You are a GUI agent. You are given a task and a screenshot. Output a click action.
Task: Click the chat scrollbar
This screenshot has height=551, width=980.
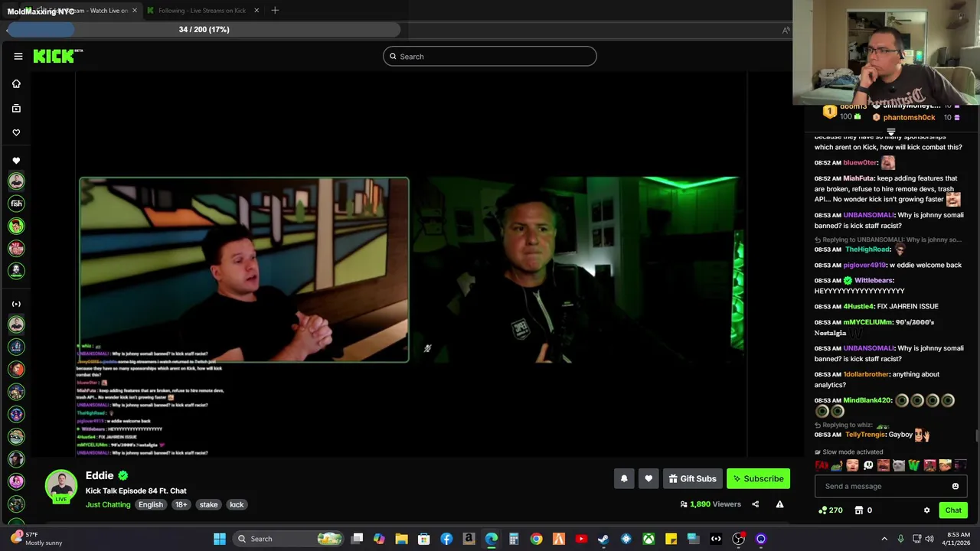[976, 436]
